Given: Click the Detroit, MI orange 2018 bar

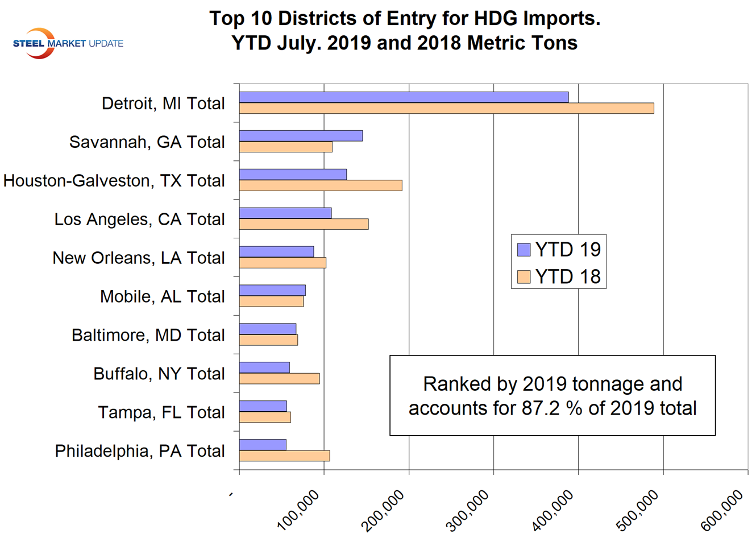Looking at the screenshot, I should [x=446, y=108].
